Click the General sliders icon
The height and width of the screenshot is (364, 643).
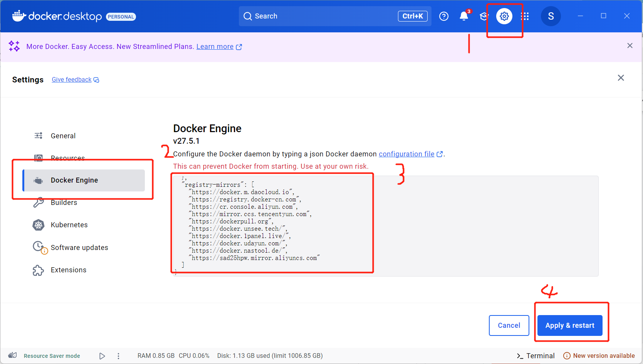(x=39, y=136)
